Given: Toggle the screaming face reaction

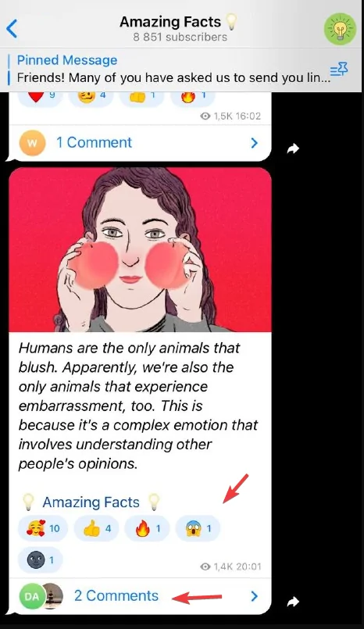Looking at the screenshot, I should [x=198, y=528].
